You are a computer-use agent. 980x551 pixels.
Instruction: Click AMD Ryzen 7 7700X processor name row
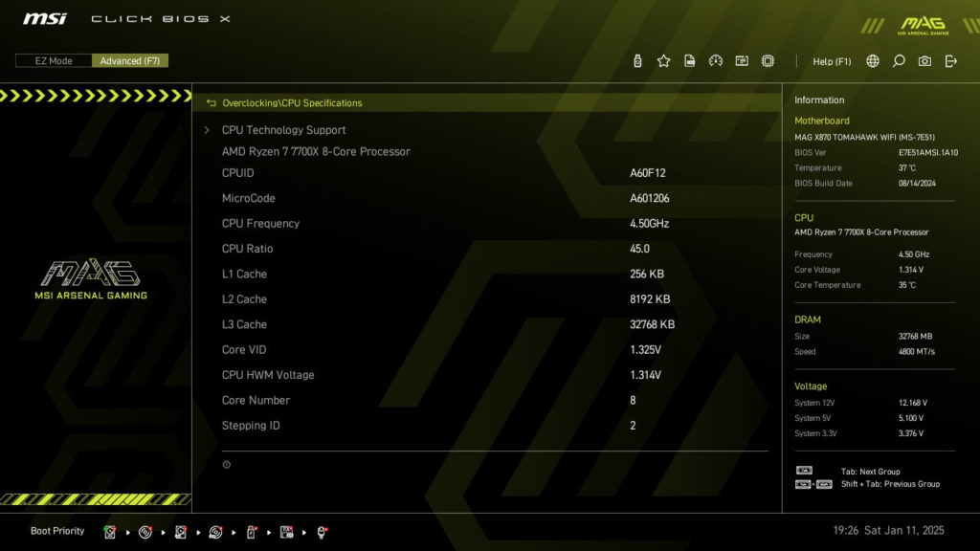click(x=316, y=151)
